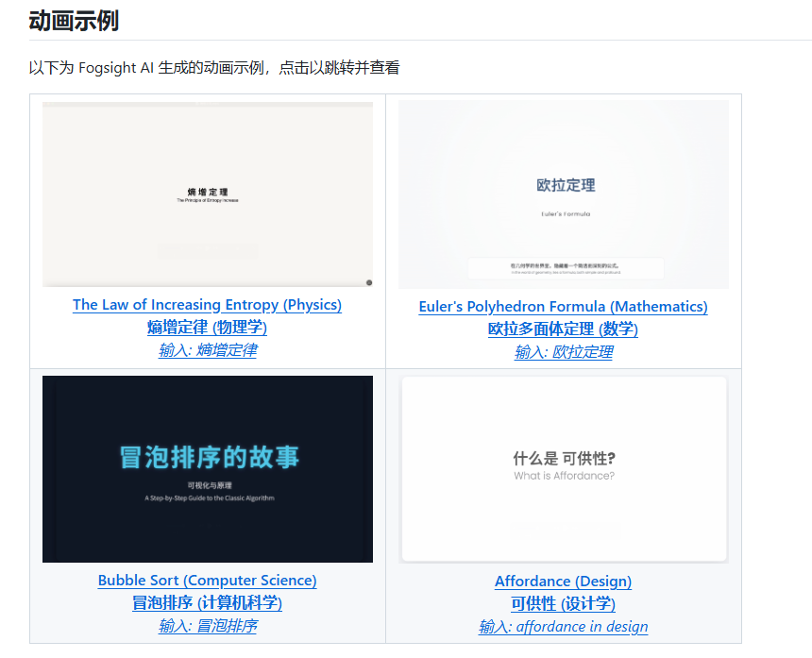Open 'Euler's Polyhedron Formula (Mathematics)' link
The height and width of the screenshot is (658, 812).
[563, 307]
